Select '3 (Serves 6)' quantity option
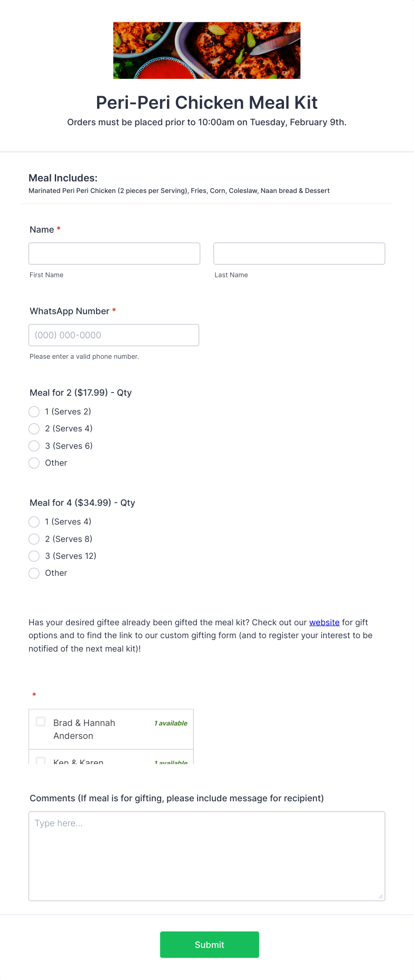 click(34, 446)
